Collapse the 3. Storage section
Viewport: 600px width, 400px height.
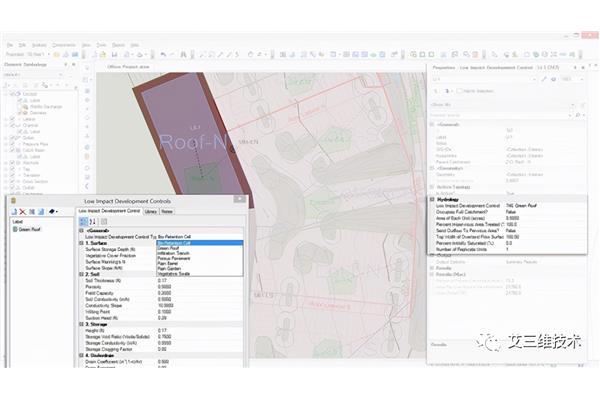click(x=81, y=324)
